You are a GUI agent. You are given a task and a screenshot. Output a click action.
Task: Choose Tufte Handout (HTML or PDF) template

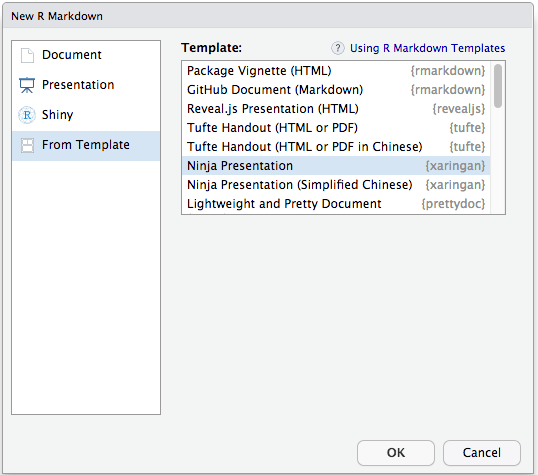pyautogui.click(x=336, y=128)
